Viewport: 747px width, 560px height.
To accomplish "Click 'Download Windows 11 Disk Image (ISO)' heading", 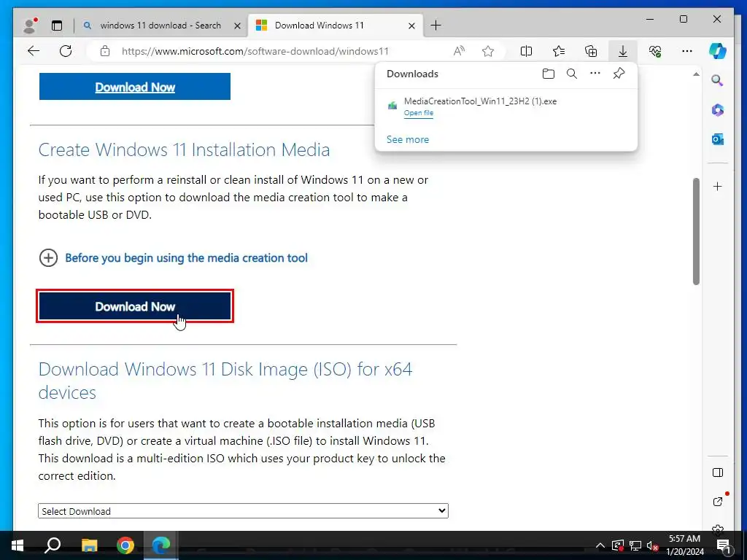I will coord(225,381).
